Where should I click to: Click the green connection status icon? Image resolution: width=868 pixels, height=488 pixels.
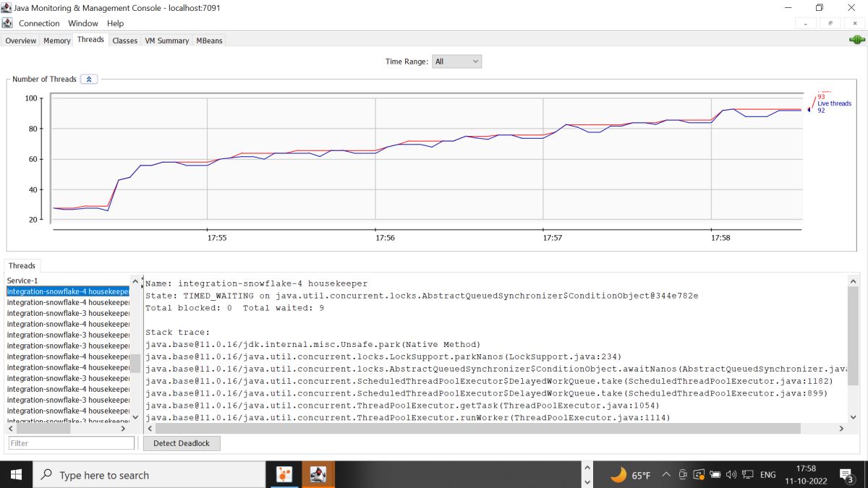click(x=856, y=40)
